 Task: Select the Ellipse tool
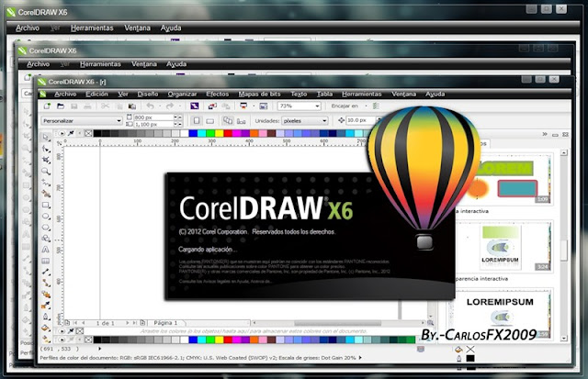pos(46,217)
